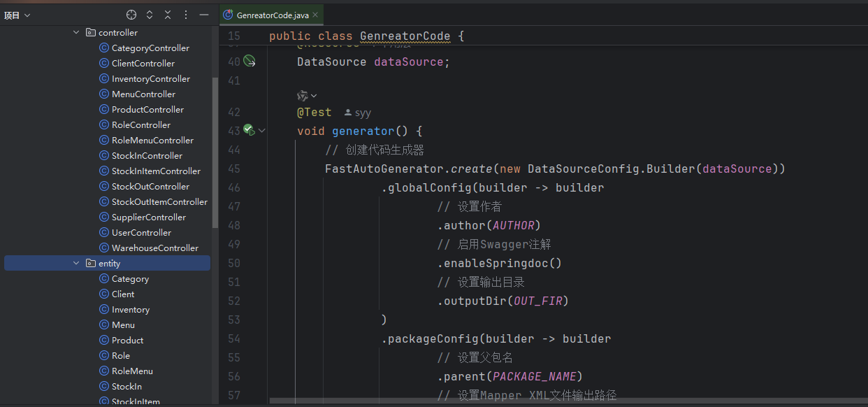
Task: Select ProductController in the project tree
Action: [x=147, y=110]
